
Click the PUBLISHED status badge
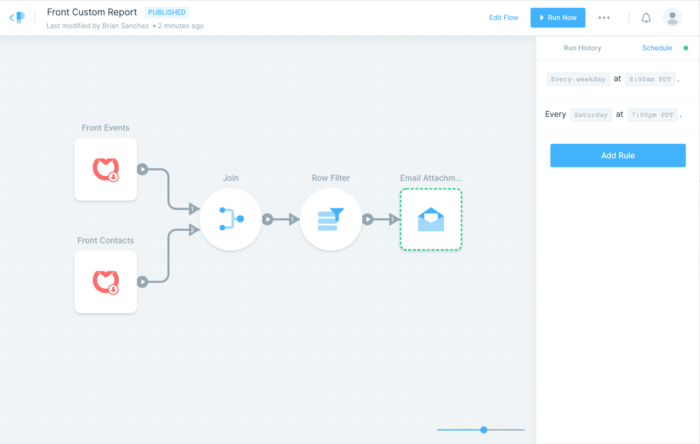[x=167, y=12]
